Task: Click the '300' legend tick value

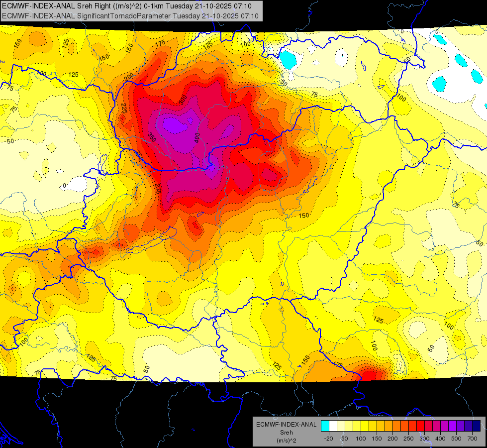Action: pos(424,439)
